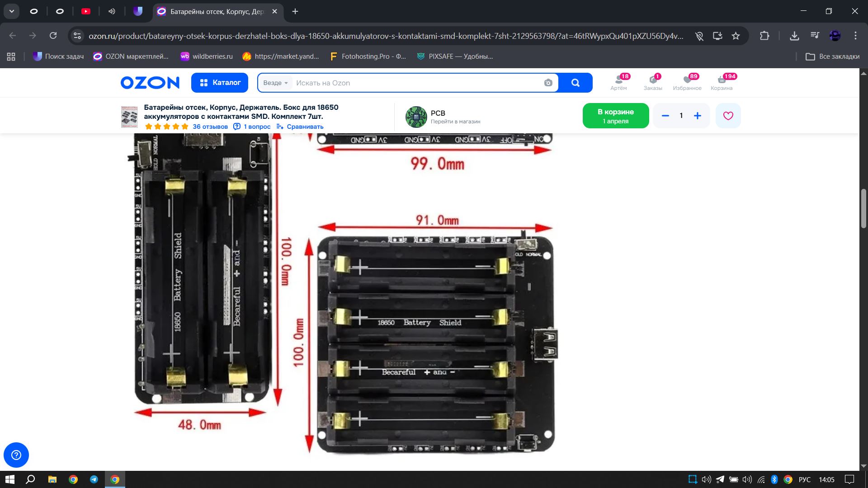Open Chrome three-dot menu
The image size is (868, 488).
[855, 36]
